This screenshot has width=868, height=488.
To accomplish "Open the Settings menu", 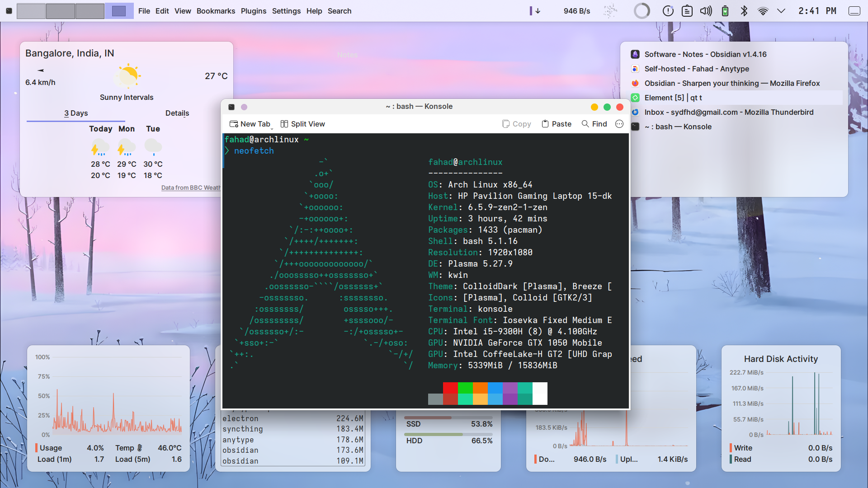I will point(286,11).
